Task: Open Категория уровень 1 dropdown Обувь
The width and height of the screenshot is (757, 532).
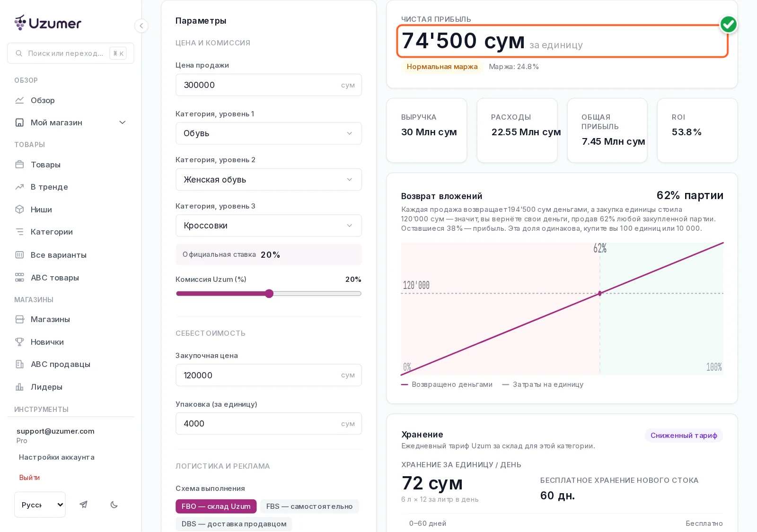Action: pyautogui.click(x=268, y=133)
